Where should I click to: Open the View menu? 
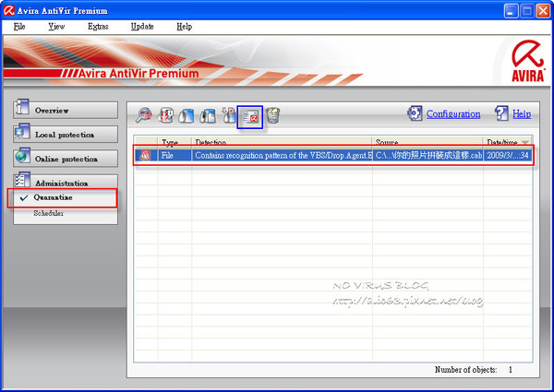(x=56, y=27)
